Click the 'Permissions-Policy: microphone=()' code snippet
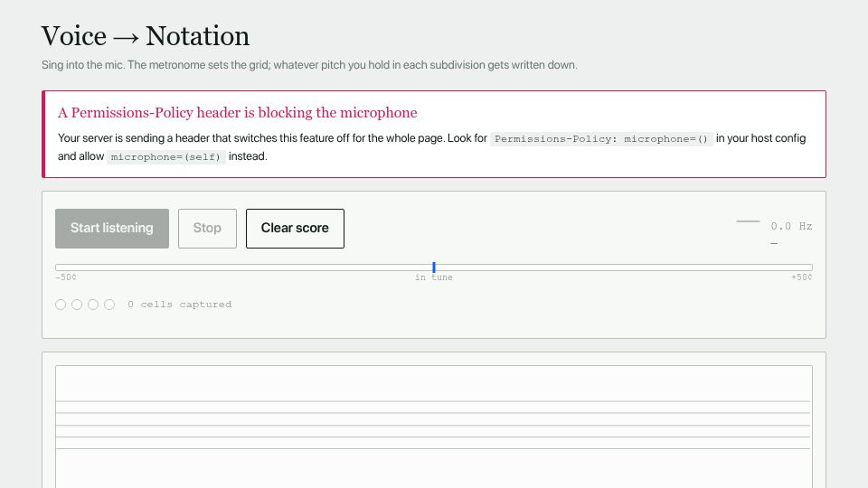Image resolution: width=868 pixels, height=488 pixels. [x=601, y=139]
